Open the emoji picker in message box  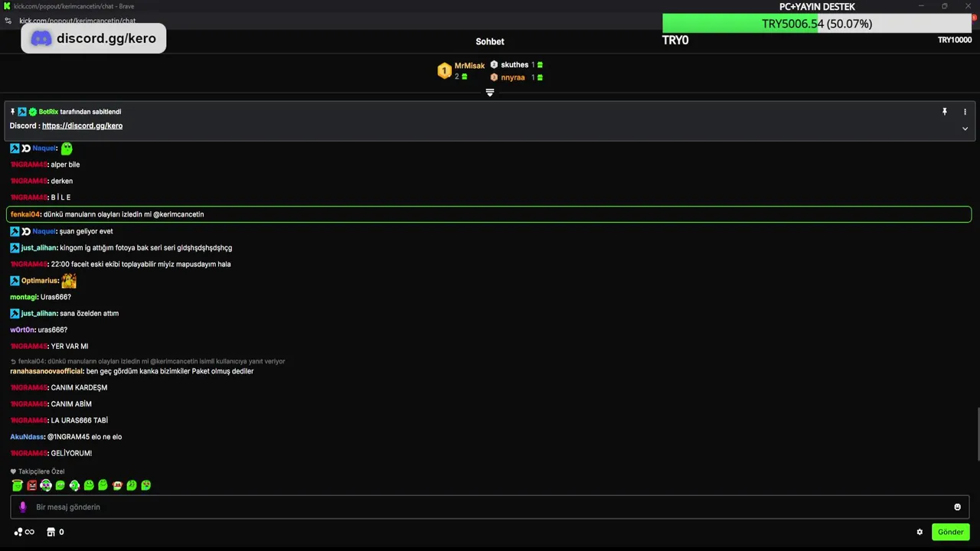[957, 507]
